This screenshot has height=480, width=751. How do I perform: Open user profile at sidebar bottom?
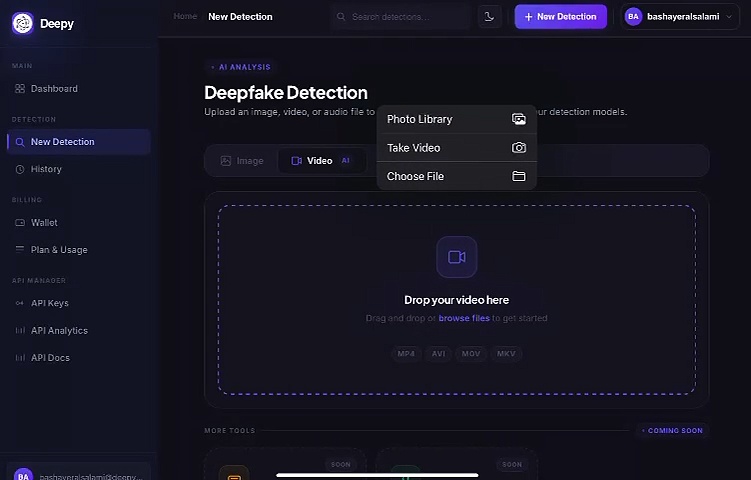tap(79, 473)
